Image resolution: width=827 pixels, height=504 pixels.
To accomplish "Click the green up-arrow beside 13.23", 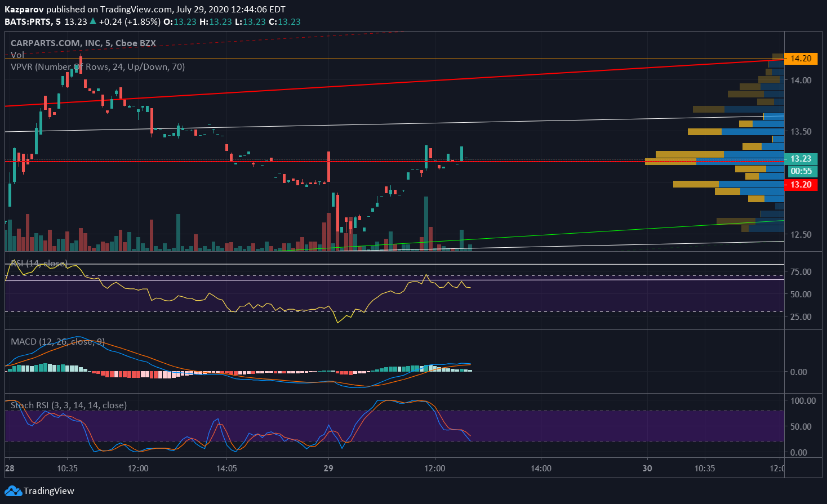I will point(93,21).
